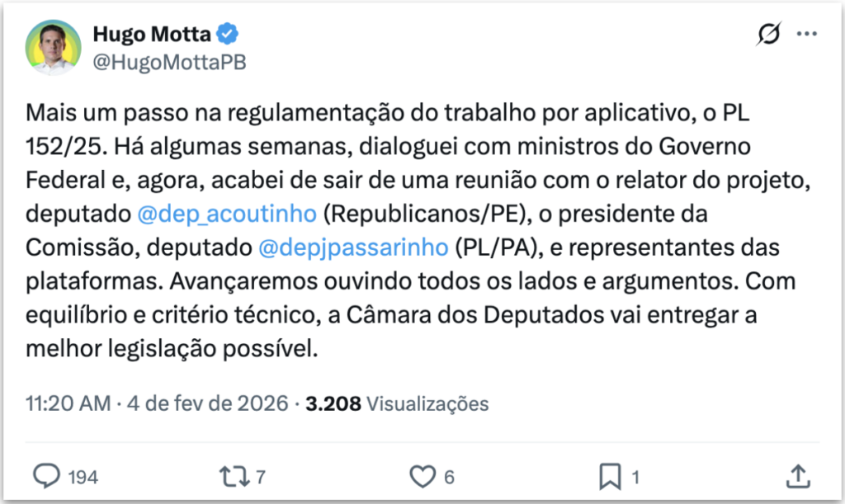Click the bookmark count of 1
845x504 pixels.
pyautogui.click(x=635, y=476)
